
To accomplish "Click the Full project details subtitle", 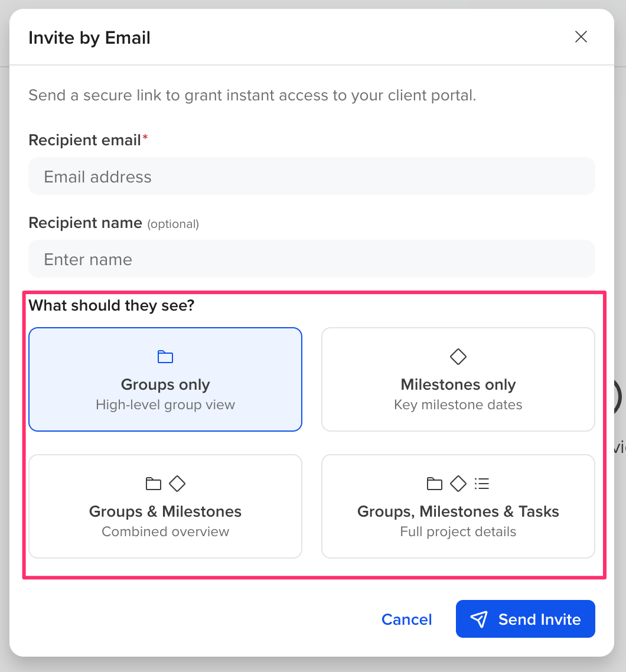I will (x=458, y=531).
